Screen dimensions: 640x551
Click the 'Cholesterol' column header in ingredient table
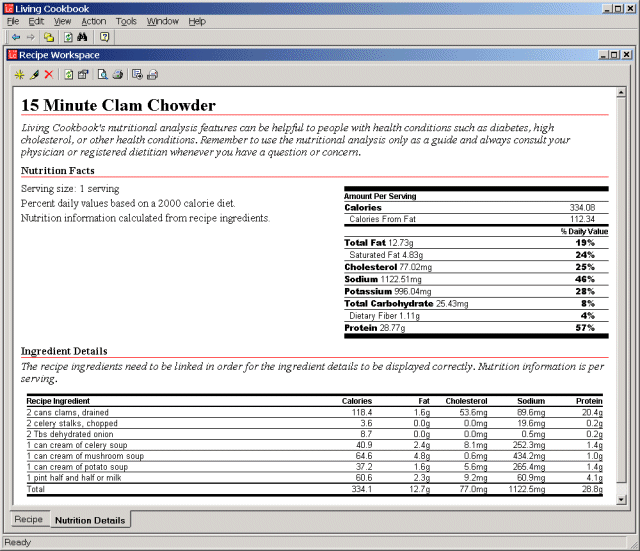pyautogui.click(x=466, y=401)
